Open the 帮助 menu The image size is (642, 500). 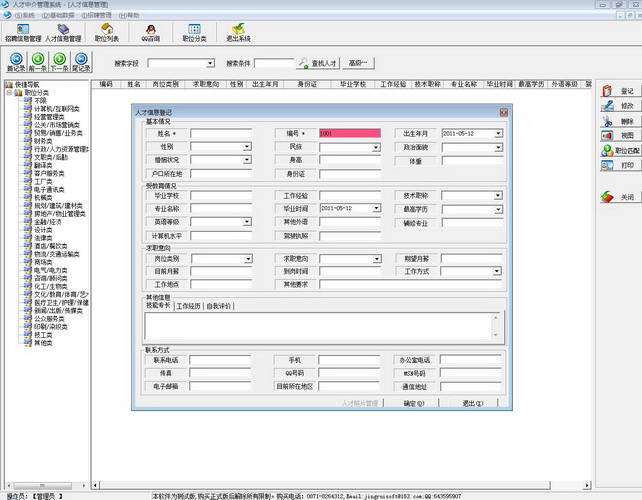click(129, 16)
